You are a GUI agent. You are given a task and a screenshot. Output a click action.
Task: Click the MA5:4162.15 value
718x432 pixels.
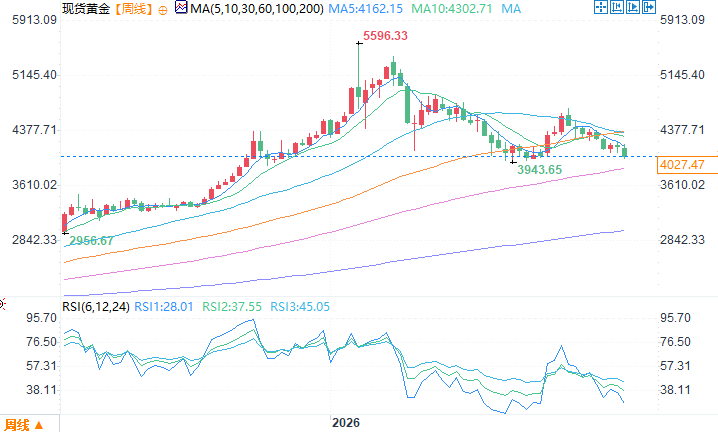coord(366,9)
